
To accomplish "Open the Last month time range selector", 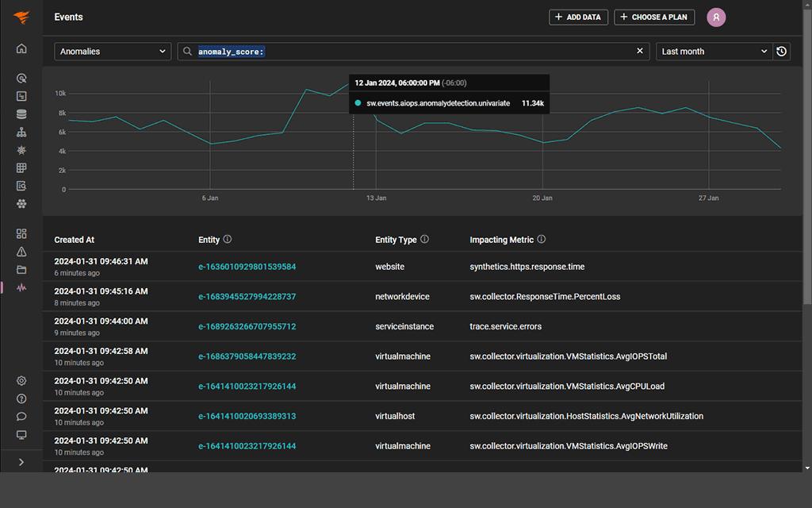I will pos(712,51).
